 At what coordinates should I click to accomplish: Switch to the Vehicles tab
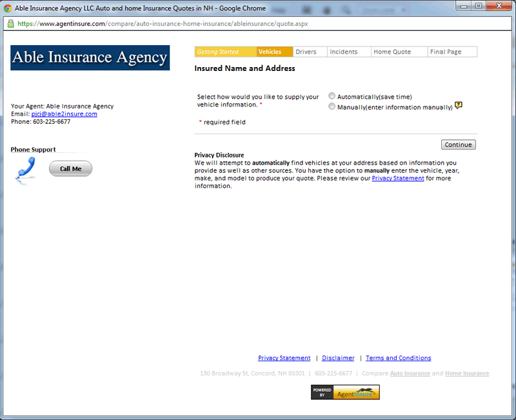click(x=275, y=52)
